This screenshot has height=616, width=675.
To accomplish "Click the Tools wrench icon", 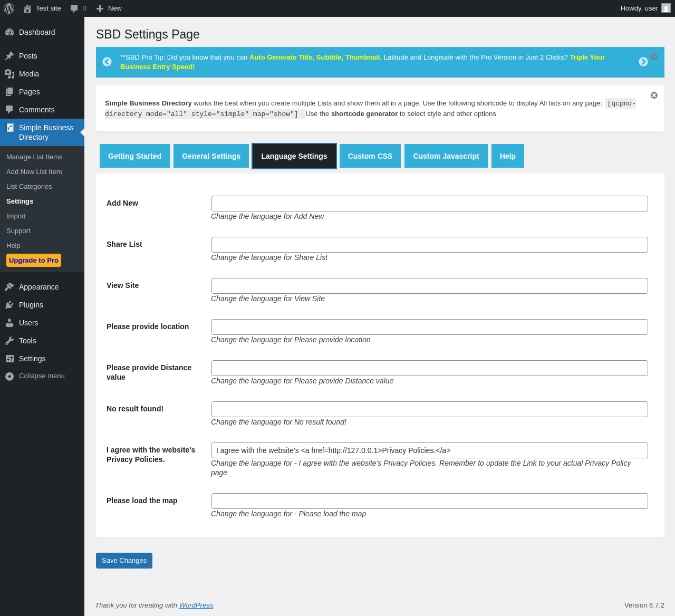I will [9, 341].
